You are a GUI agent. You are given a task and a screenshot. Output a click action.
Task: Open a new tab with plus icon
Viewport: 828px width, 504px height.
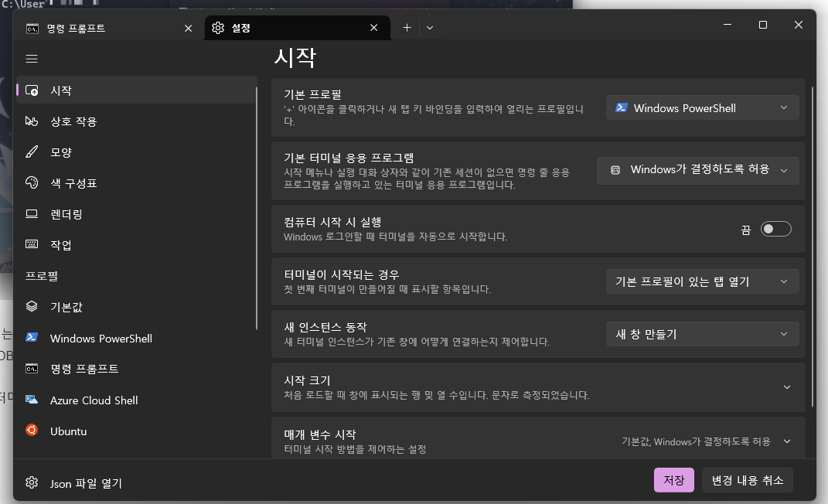[x=407, y=28]
